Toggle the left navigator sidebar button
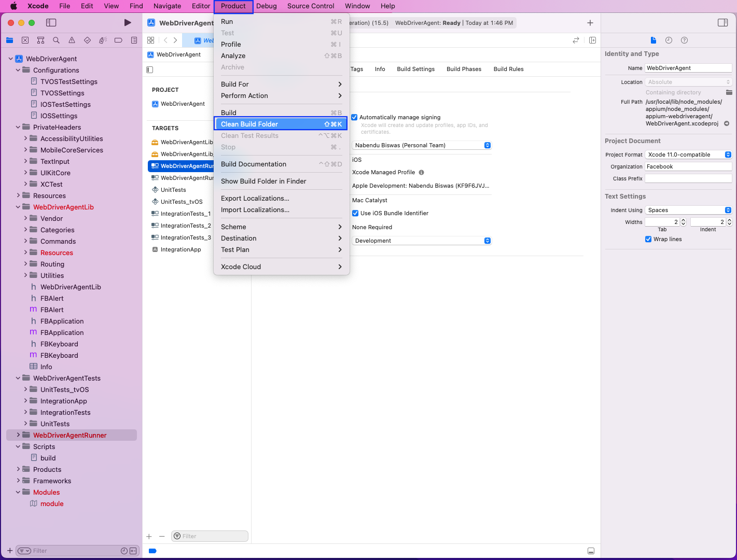This screenshot has height=560, width=737. point(51,23)
